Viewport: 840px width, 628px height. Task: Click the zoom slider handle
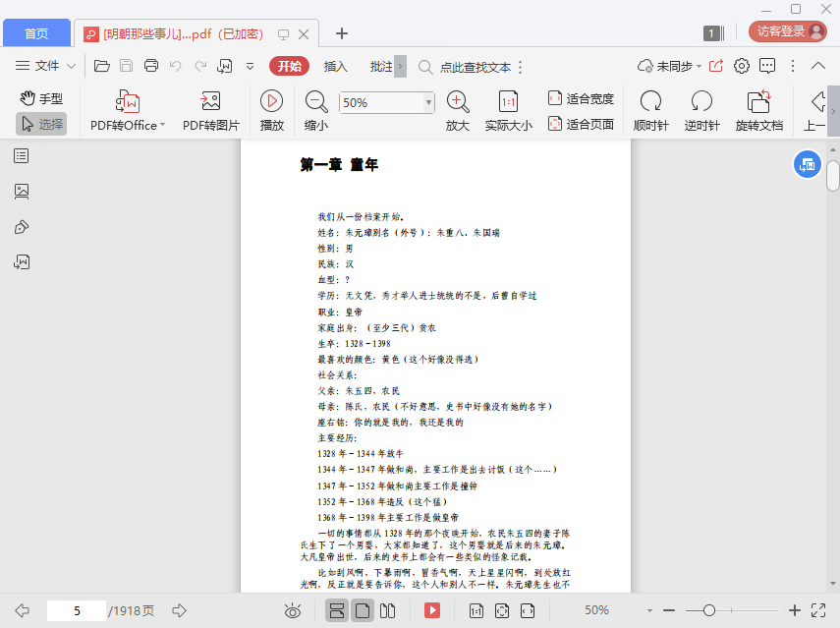708,610
